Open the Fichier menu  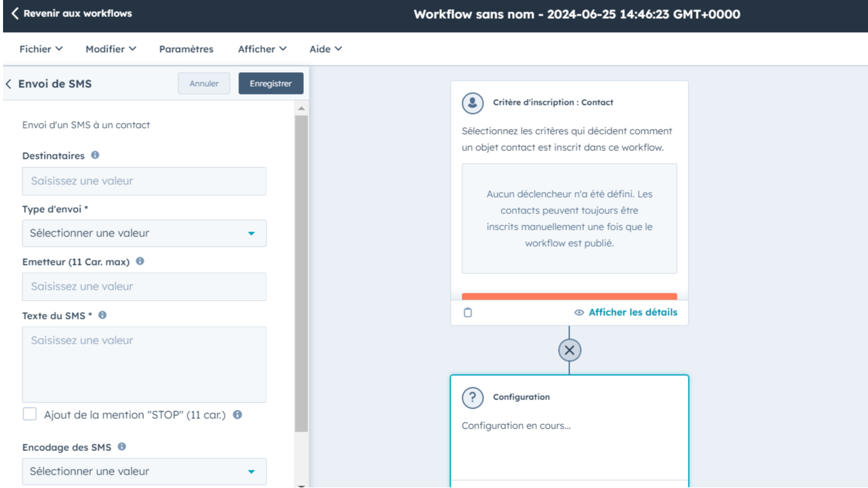41,49
